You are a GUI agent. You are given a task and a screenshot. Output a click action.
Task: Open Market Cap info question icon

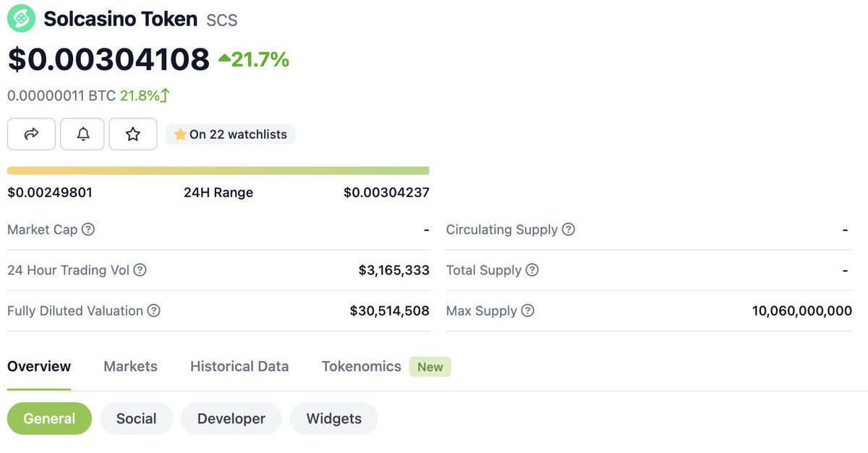(x=88, y=229)
